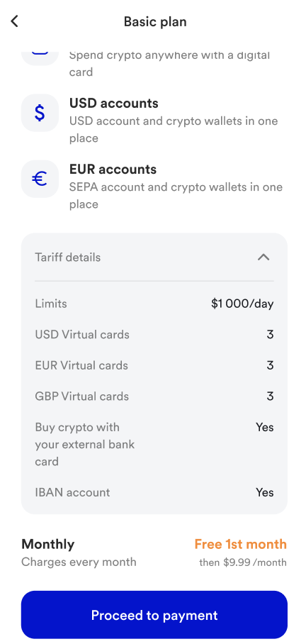The height and width of the screenshot is (644, 306).
Task: Select the GBP Virtual cards row
Action: [154, 396]
